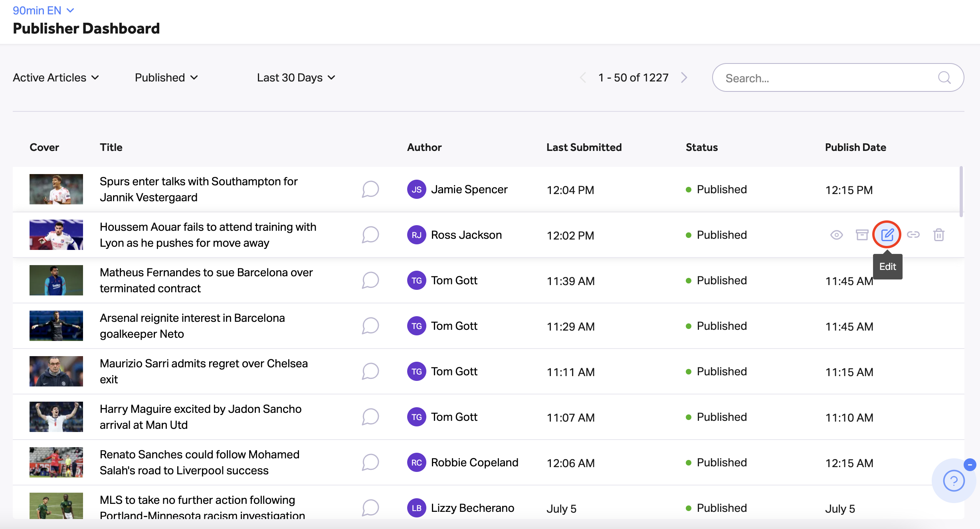980x529 pixels.
Task: Expand the Active Articles dropdown
Action: (x=56, y=77)
